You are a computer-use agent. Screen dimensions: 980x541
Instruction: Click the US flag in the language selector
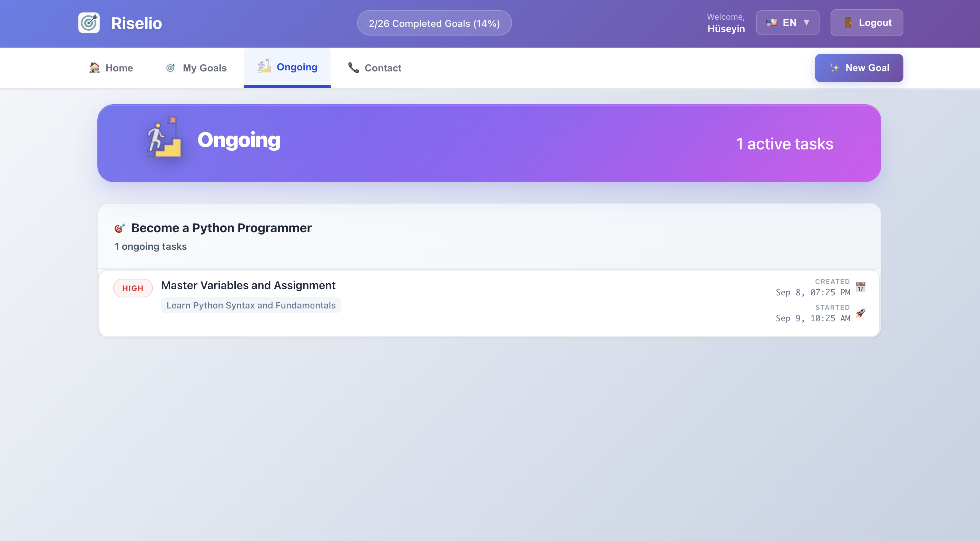point(772,22)
